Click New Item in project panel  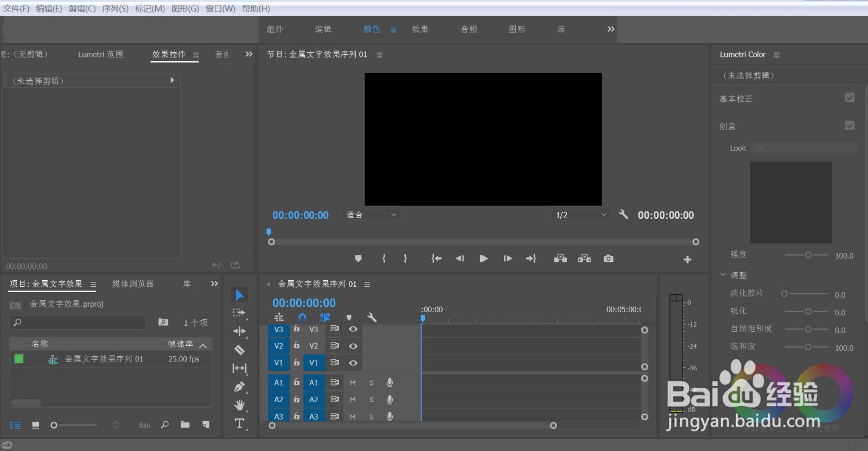[206, 424]
